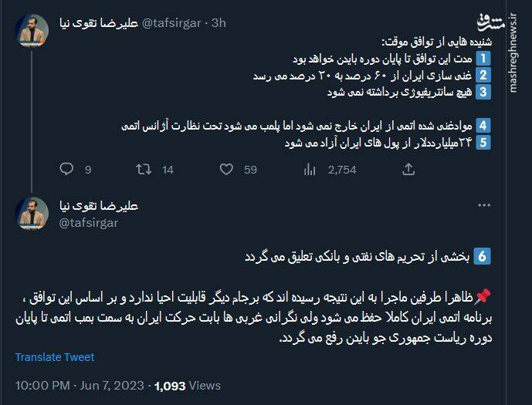This screenshot has height=405, width=532.
Task: Click the 14 retweets count
Action: pos(168,170)
